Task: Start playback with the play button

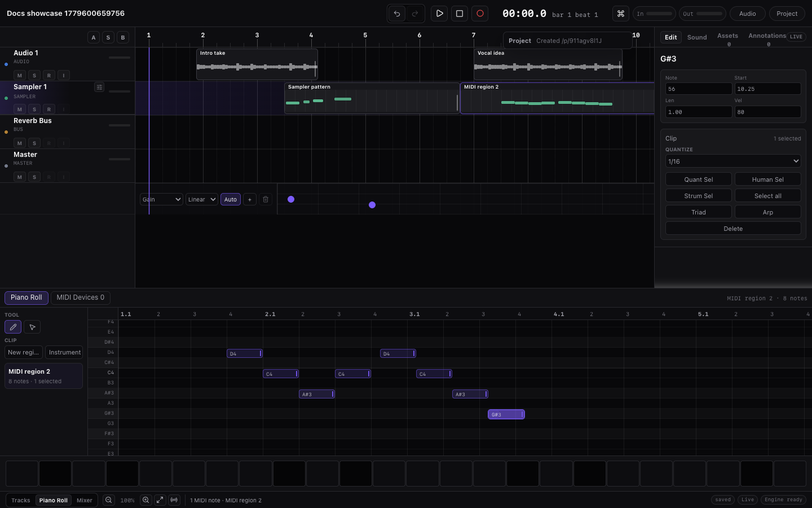Action: coord(439,14)
